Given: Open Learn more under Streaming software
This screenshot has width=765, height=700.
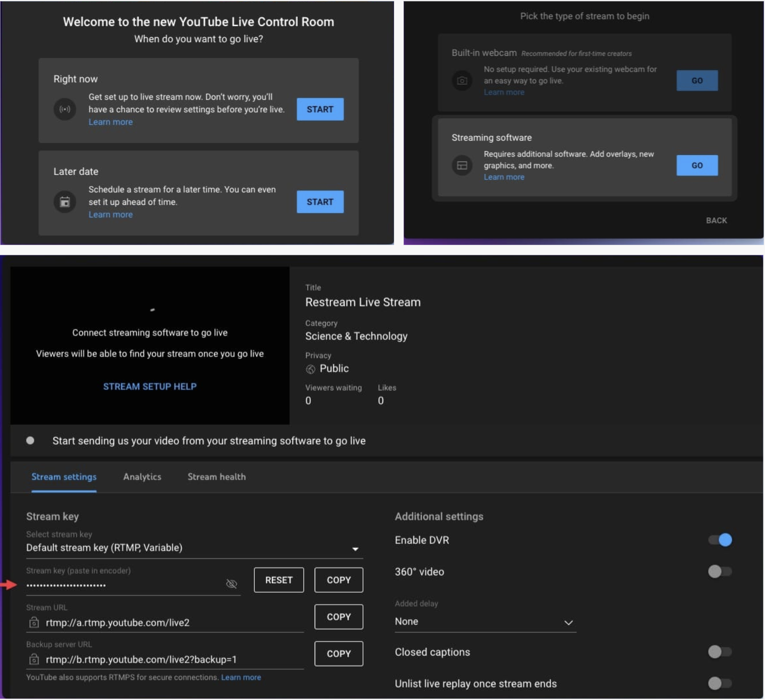Looking at the screenshot, I should pyautogui.click(x=504, y=177).
